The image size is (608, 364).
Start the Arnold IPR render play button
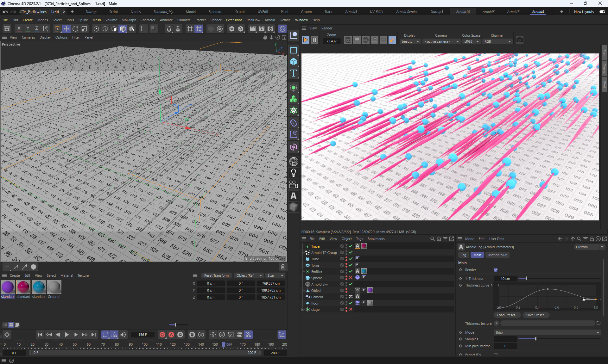[306, 40]
